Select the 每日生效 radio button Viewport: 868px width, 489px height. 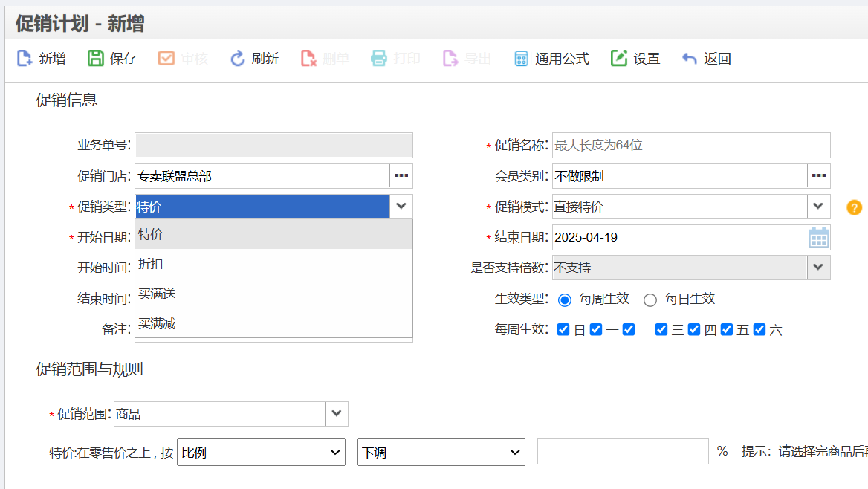click(x=650, y=299)
